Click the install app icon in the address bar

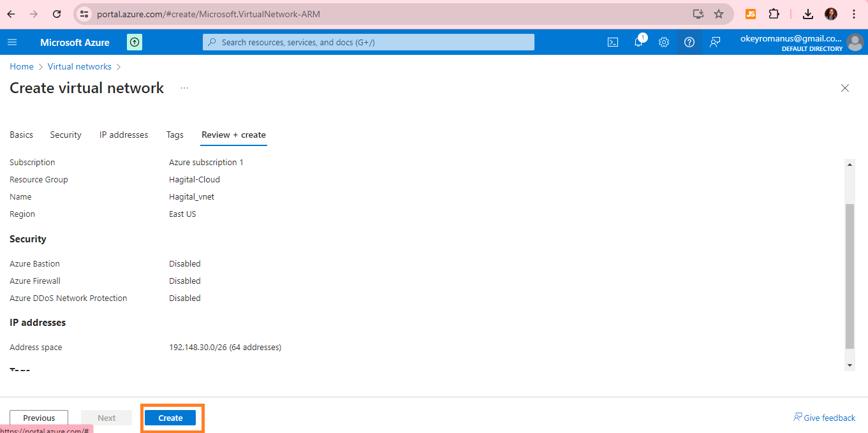pyautogui.click(x=698, y=13)
